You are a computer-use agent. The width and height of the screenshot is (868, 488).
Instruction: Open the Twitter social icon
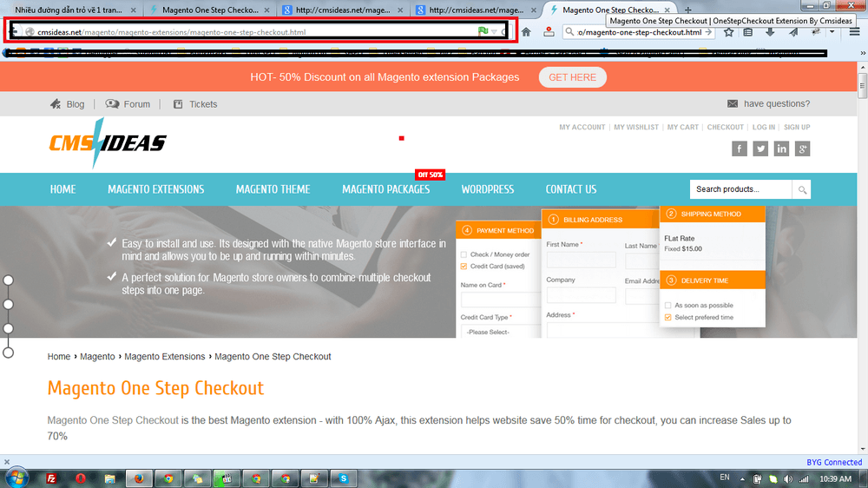click(760, 148)
